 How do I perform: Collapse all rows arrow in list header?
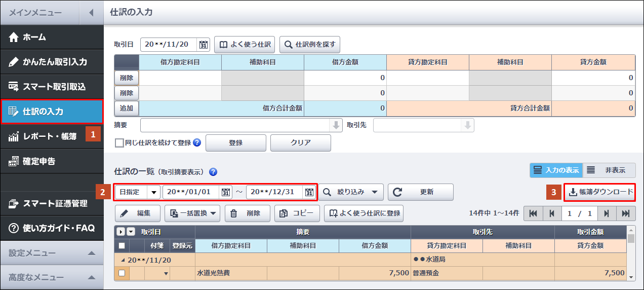tap(130, 232)
